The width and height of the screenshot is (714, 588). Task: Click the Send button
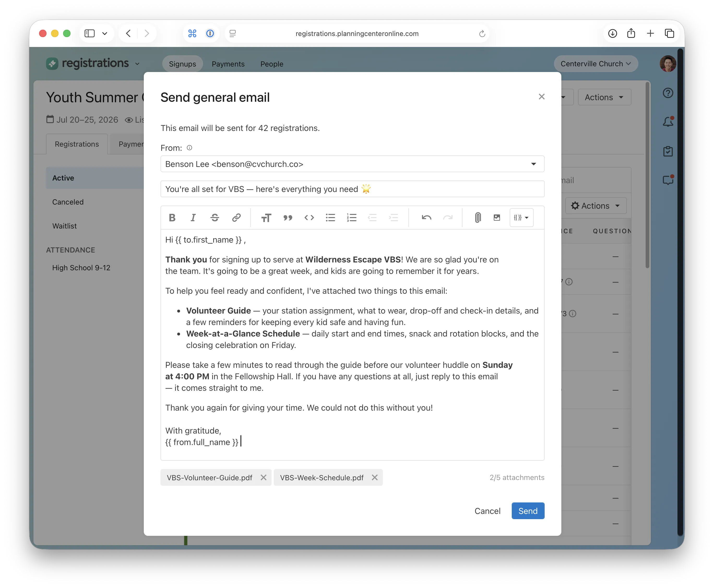coord(528,511)
